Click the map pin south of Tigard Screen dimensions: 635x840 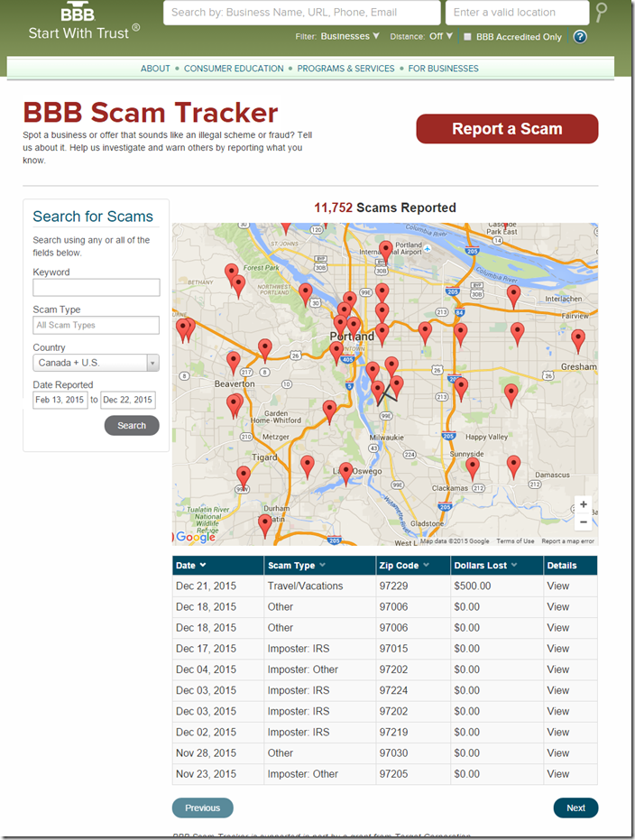243,476
